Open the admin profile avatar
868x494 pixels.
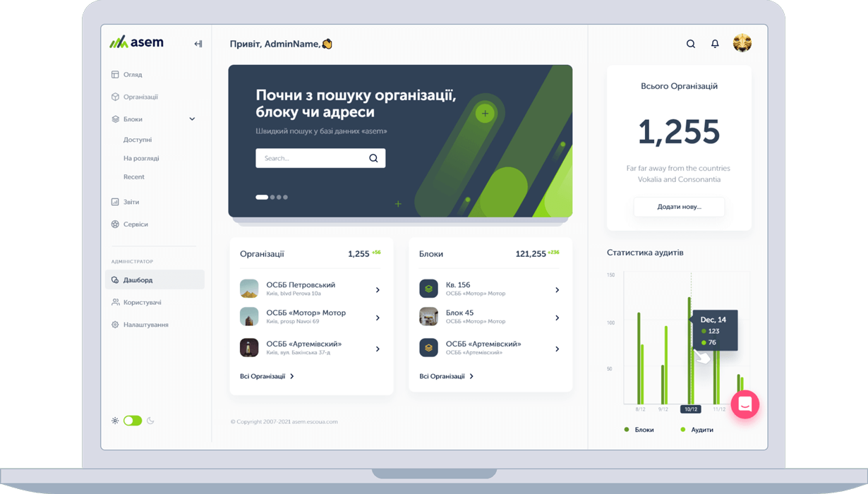742,44
